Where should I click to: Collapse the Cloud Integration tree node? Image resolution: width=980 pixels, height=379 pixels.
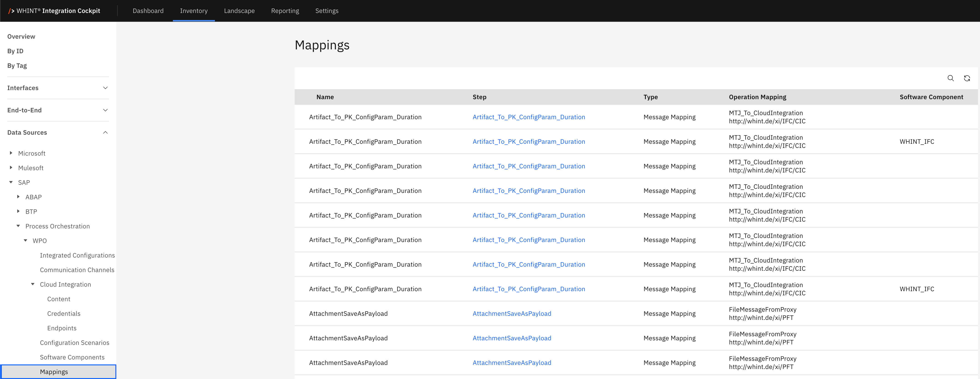pyautogui.click(x=33, y=284)
